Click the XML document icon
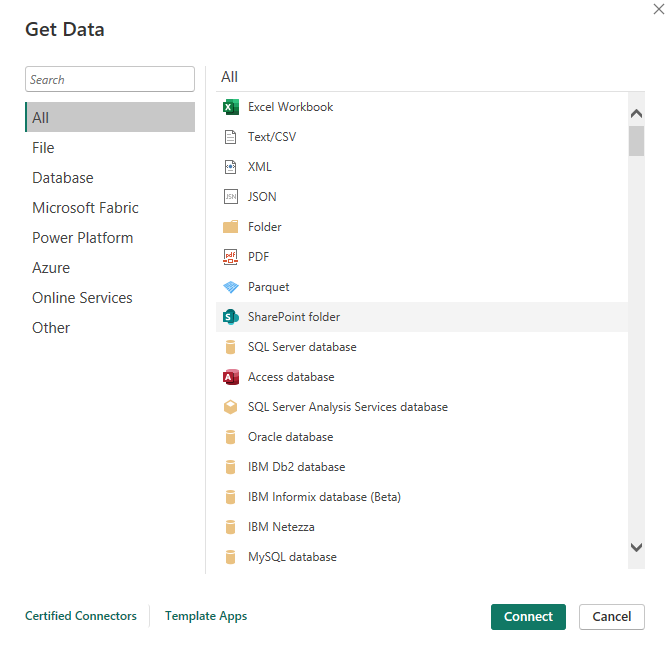This screenshot has height=649, width=668. [230, 167]
